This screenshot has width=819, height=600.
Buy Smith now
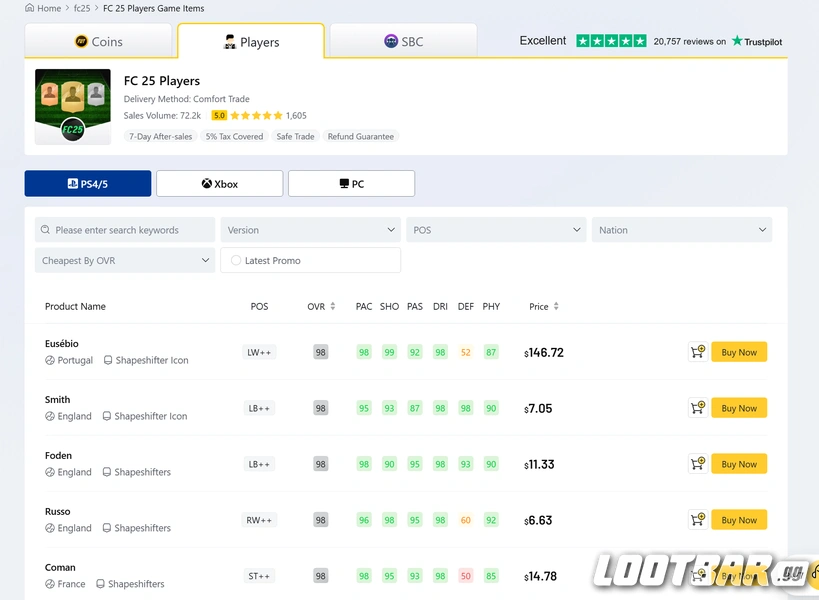(739, 408)
